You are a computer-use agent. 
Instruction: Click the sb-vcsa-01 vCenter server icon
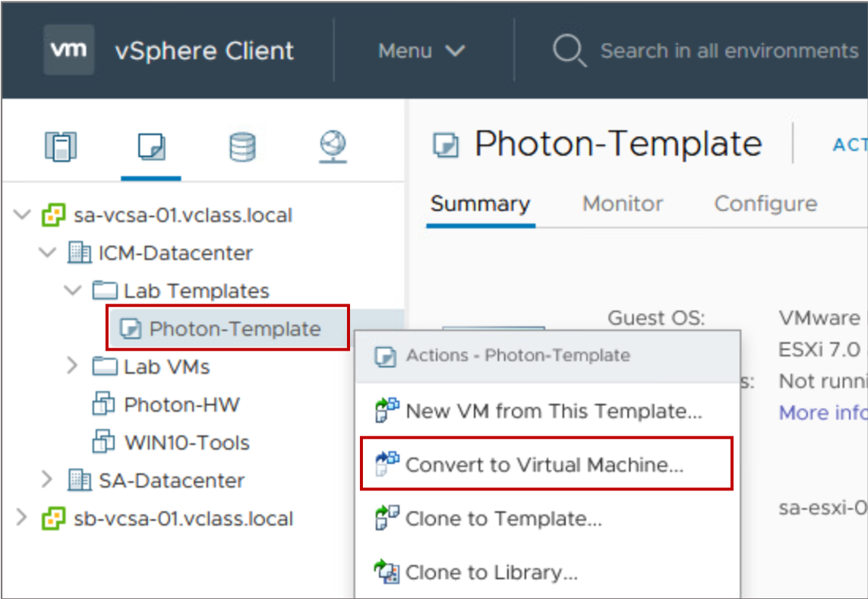coord(54,519)
